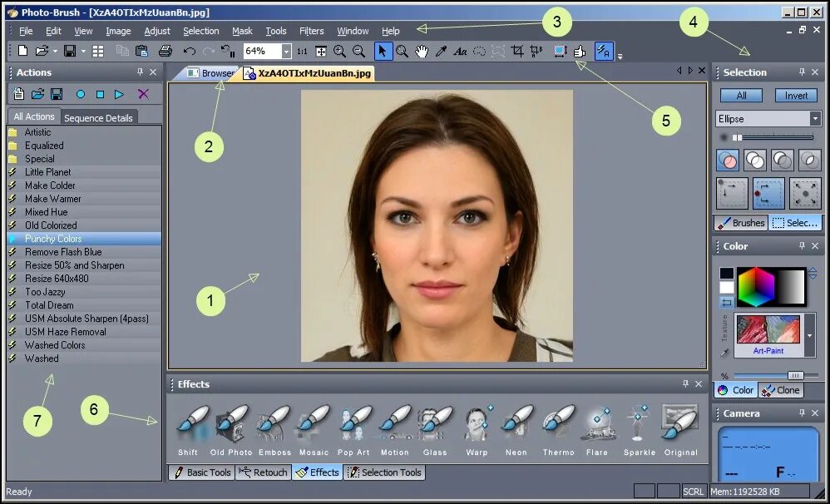
Task: Switch to the Retouch tools tab
Action: tap(263, 472)
